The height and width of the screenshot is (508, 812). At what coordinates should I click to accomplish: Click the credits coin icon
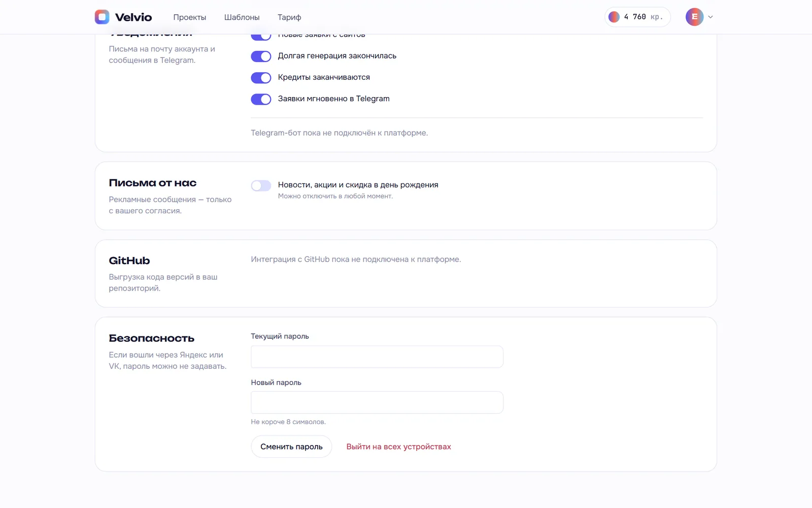click(x=614, y=17)
